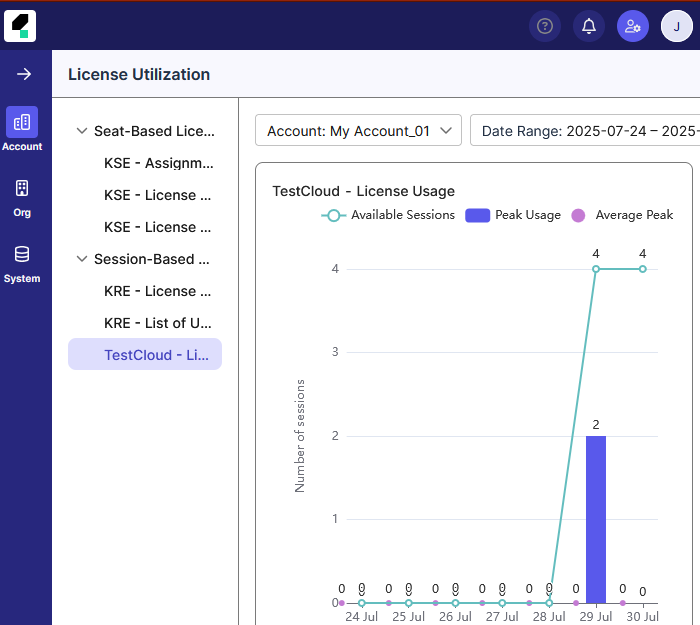The height and width of the screenshot is (625, 700).
Task: Toggle the Average Peak legend series
Action: click(x=621, y=215)
